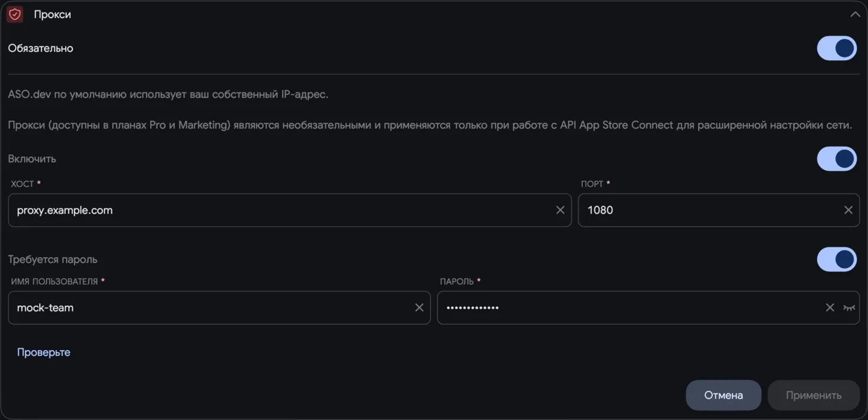The height and width of the screenshot is (420, 868).
Task: Clear the password field with its X icon
Action: [x=830, y=308]
